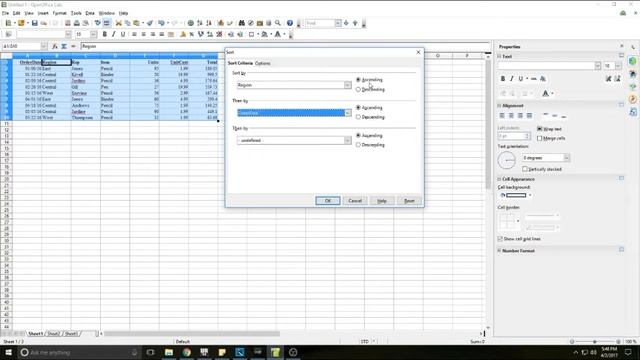Click the Open file toolbar icon
The image size is (640, 360).
(21, 23)
